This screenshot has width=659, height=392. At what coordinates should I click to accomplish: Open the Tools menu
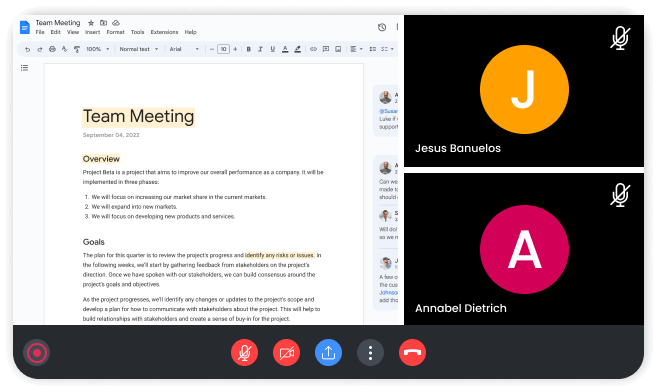[137, 32]
